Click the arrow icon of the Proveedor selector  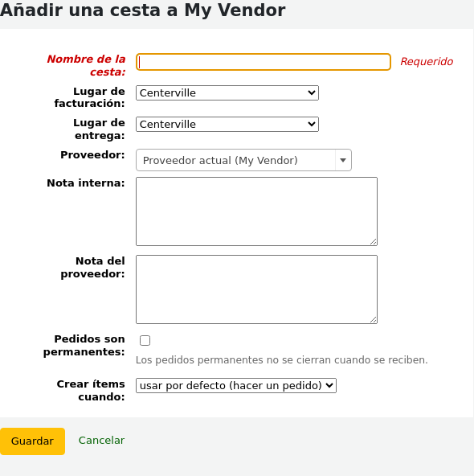[343, 160]
